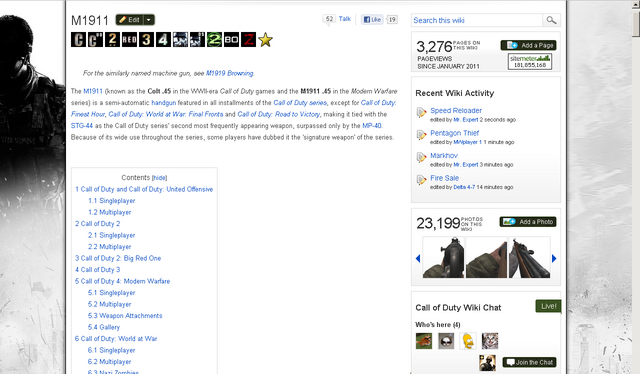Click the Call of Duty 2 game icon

coord(112,40)
